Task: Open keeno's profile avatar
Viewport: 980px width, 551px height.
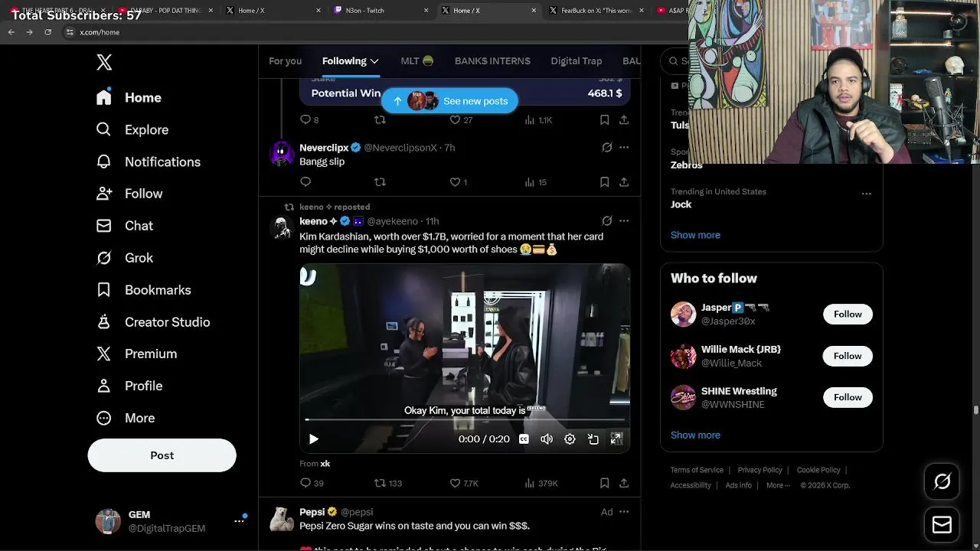Action: (x=282, y=227)
